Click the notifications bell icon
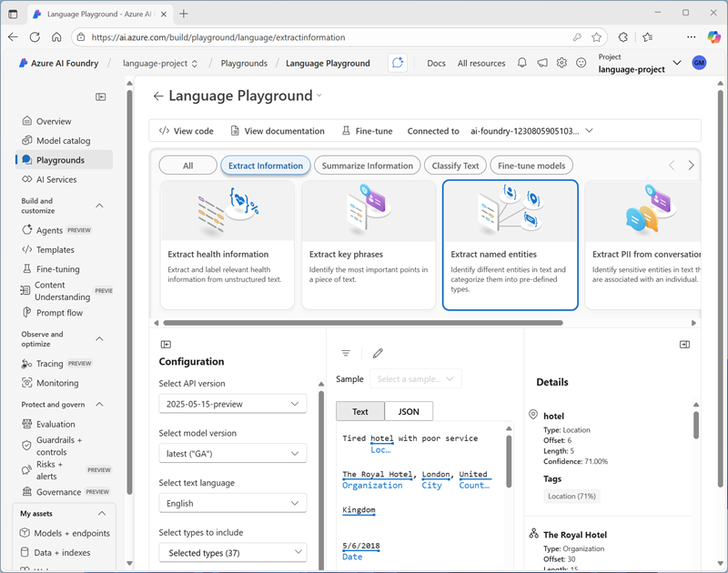Screen dimensions: 728x573 click(522, 63)
